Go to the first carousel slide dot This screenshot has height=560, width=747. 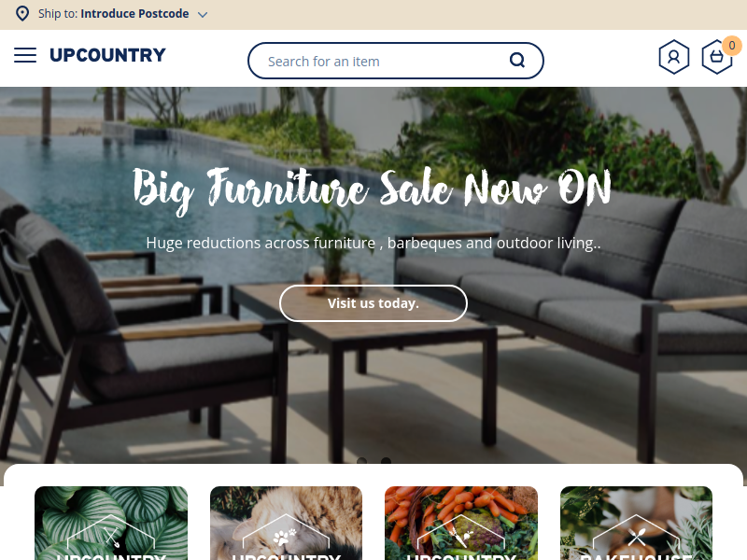362,460
